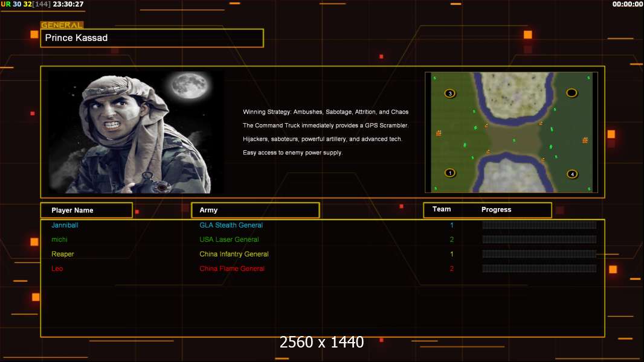
Task: Click the unnumbered start position marker on the minimap
Action: [x=572, y=93]
